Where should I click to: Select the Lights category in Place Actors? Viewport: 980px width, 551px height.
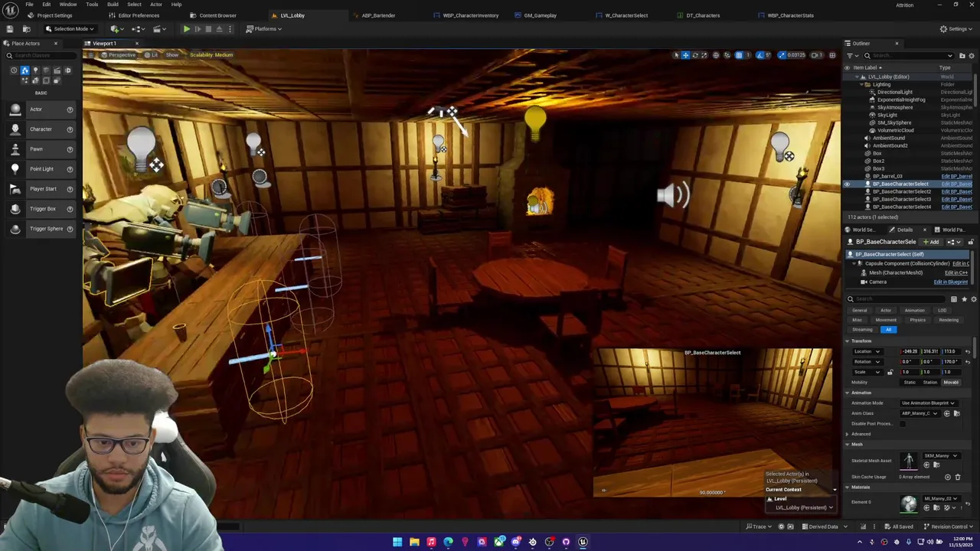[35, 70]
